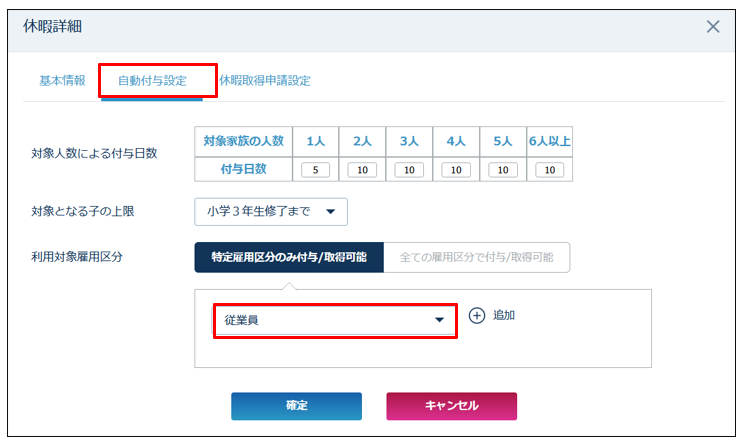Click the 追加 add label
Viewport: 747px width, 442px height.
click(x=504, y=315)
